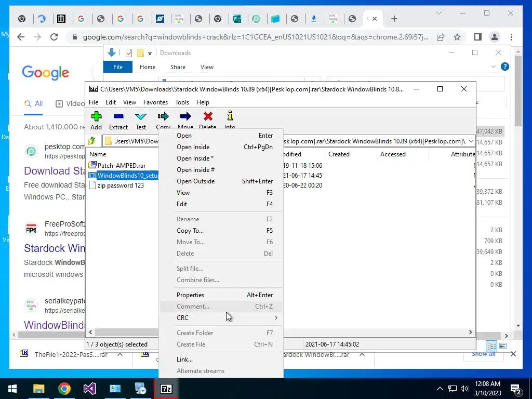Select the zip password 123 file
This screenshot has height=399, width=532.
(x=121, y=185)
